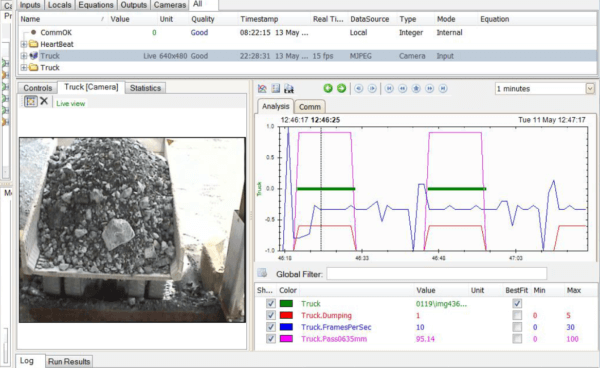Image resolution: width=600 pixels, height=368 pixels.
Task: Open the Run Results tab
Action: pyautogui.click(x=69, y=361)
